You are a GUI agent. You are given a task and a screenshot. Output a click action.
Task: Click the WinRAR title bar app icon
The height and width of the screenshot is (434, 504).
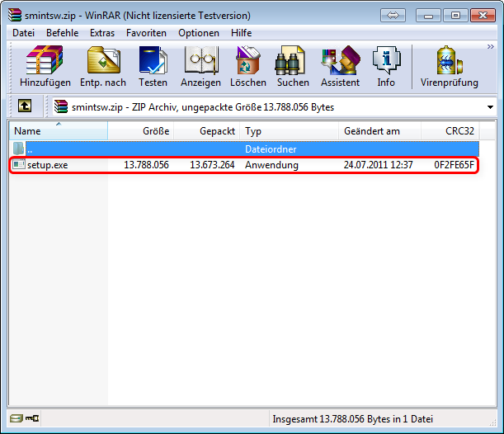pos(15,15)
